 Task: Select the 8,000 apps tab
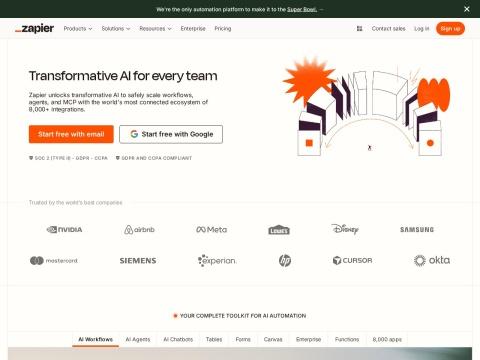click(387, 339)
